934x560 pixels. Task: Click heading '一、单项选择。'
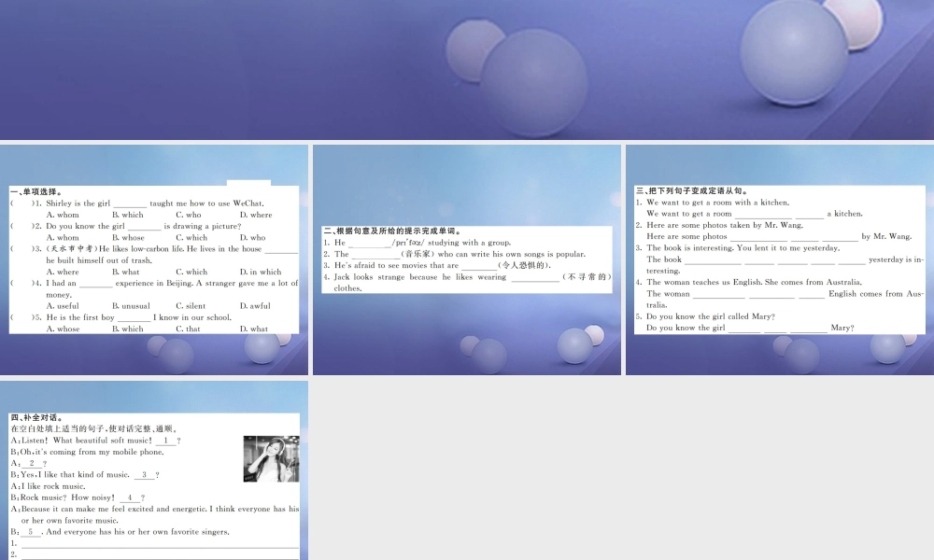click(x=35, y=191)
